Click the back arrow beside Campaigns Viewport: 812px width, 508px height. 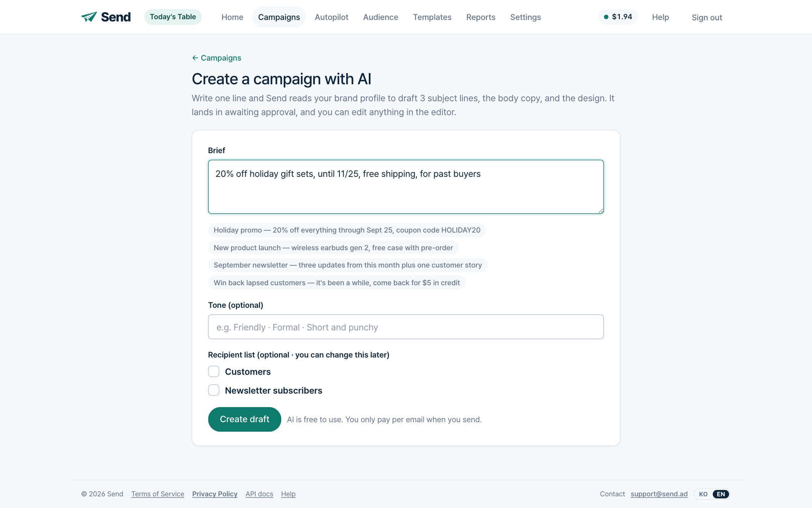tap(195, 58)
